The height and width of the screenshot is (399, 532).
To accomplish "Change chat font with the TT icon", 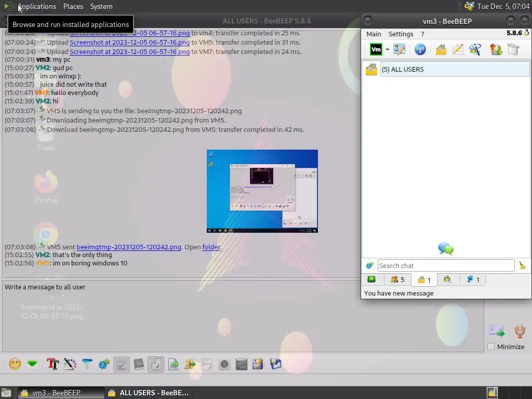I will (53, 364).
